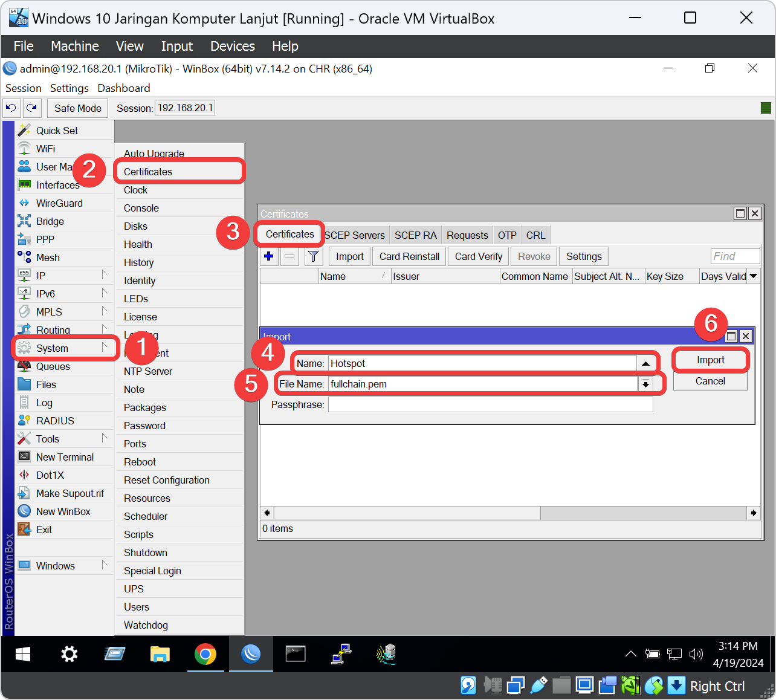This screenshot has width=776, height=700.
Task: Open PPP in sidebar
Action: 45,239
